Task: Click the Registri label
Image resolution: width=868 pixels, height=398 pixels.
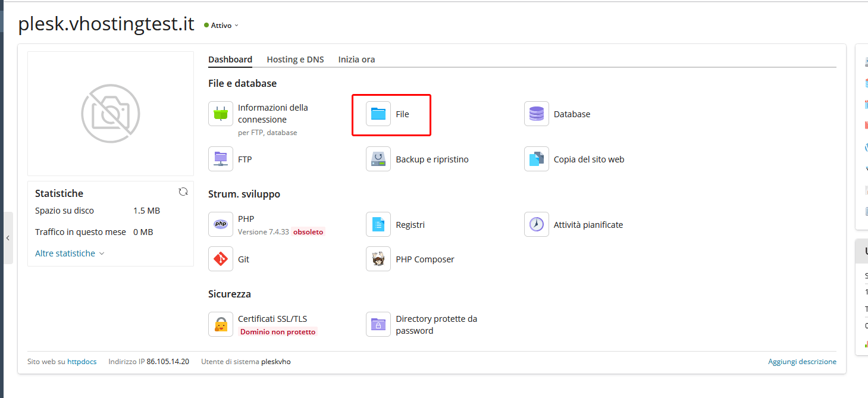Action: click(x=411, y=225)
